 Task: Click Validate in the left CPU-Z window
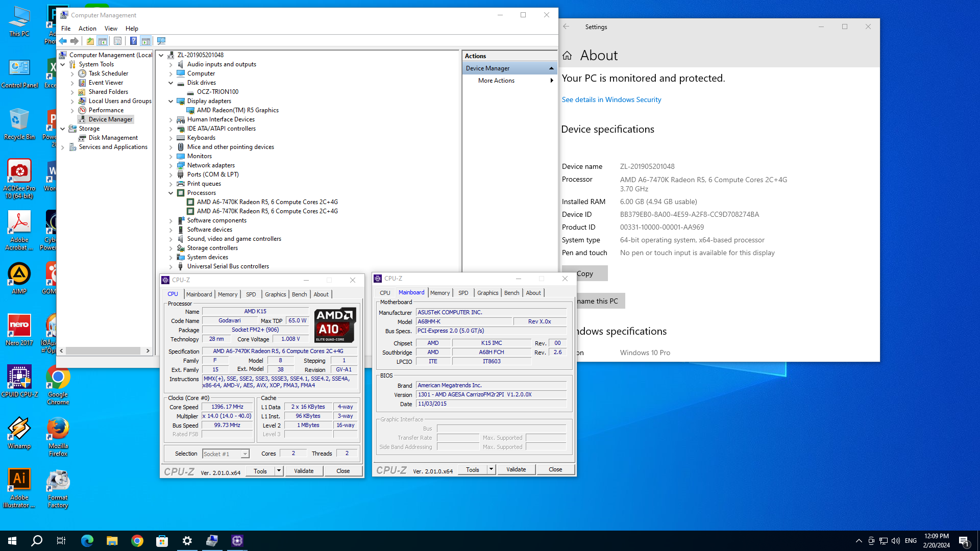(x=304, y=471)
